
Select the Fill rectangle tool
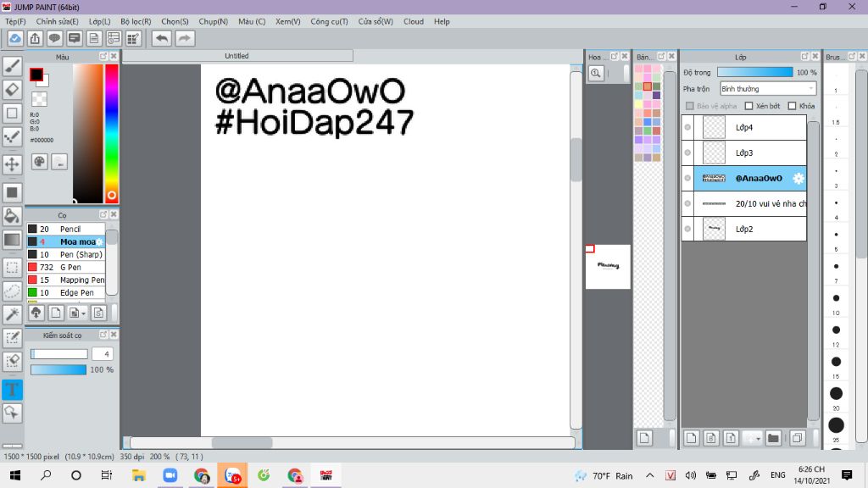point(12,192)
